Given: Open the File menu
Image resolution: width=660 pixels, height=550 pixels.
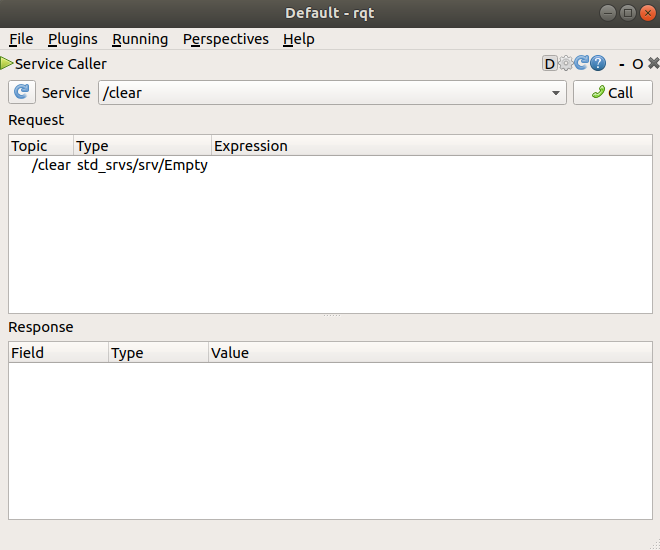Looking at the screenshot, I should (21, 39).
